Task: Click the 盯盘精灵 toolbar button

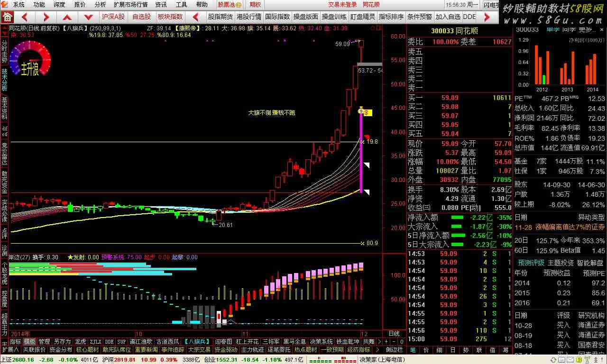Action: (x=363, y=17)
